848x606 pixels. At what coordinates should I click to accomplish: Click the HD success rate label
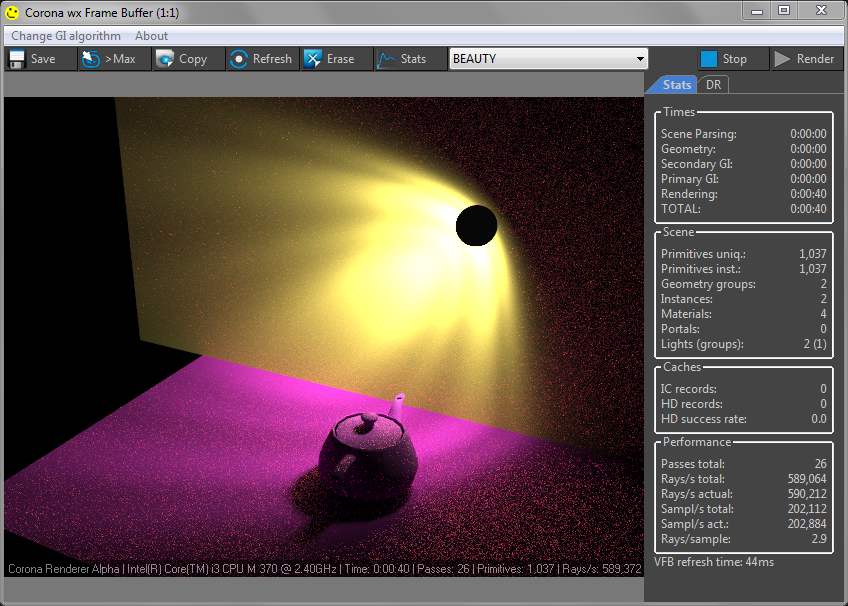tap(704, 419)
